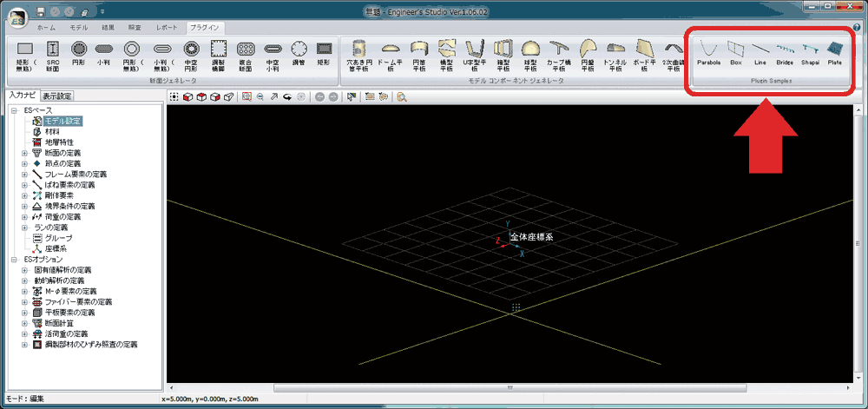Click the magnifier icon in view toolbar

[x=402, y=96]
